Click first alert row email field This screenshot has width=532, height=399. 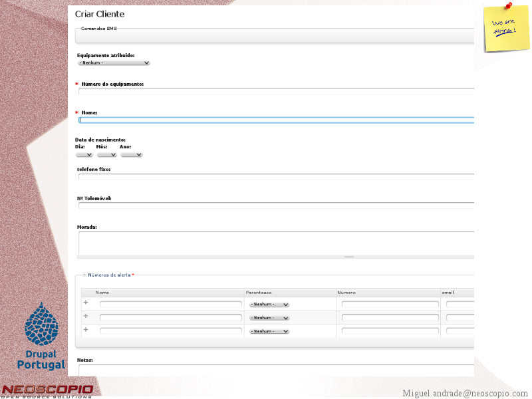(460, 305)
